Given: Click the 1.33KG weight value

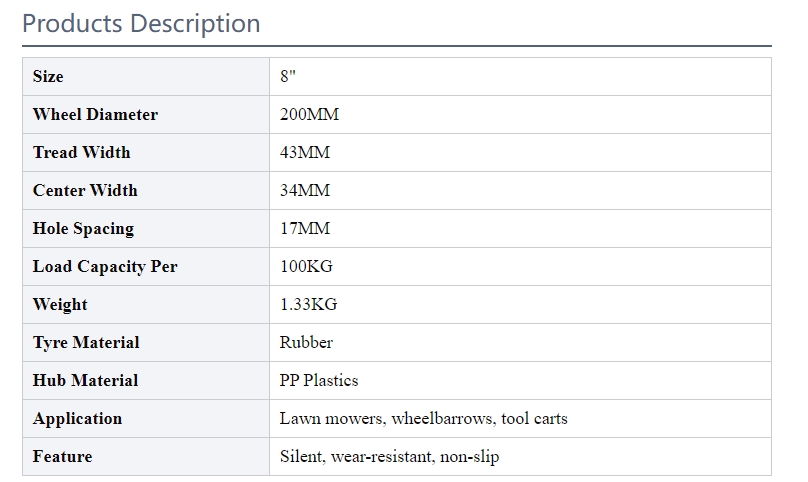Looking at the screenshot, I should [x=308, y=305].
